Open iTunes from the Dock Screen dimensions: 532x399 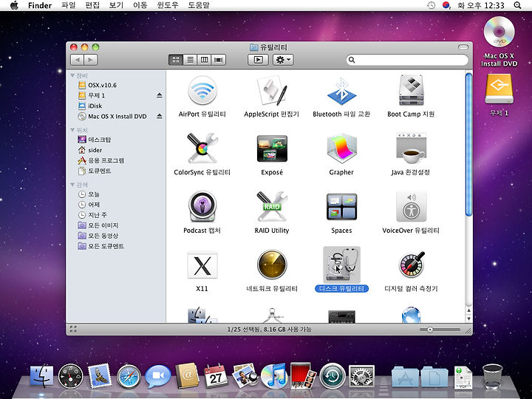tap(274, 376)
